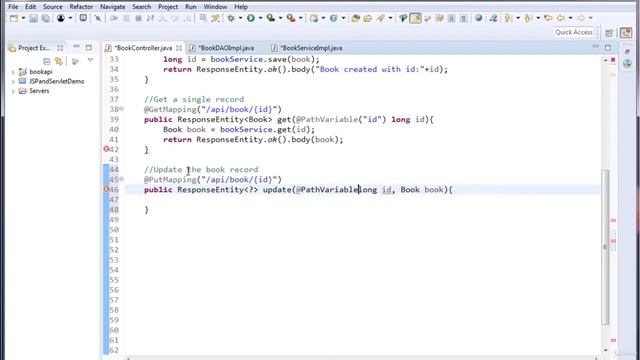Click the Back navigation arrow icon
The width and height of the screenshot is (640, 360).
[x=561, y=18]
